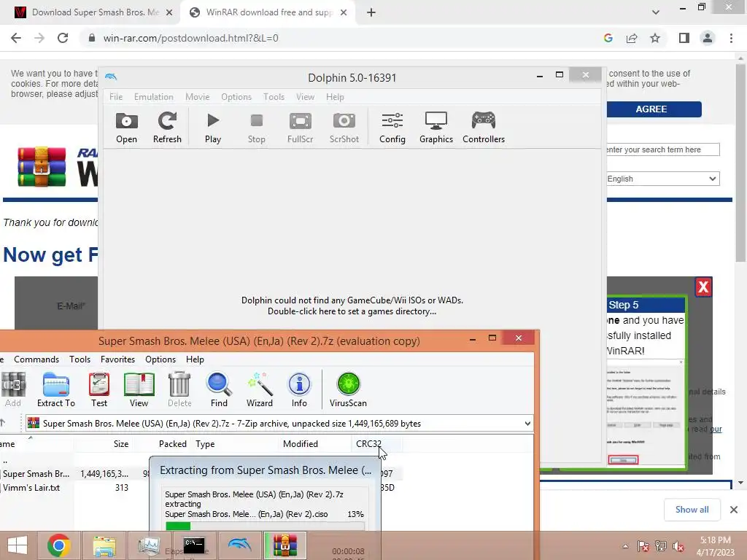Open Graphics settings in Dolphin toolbar

coord(436,127)
